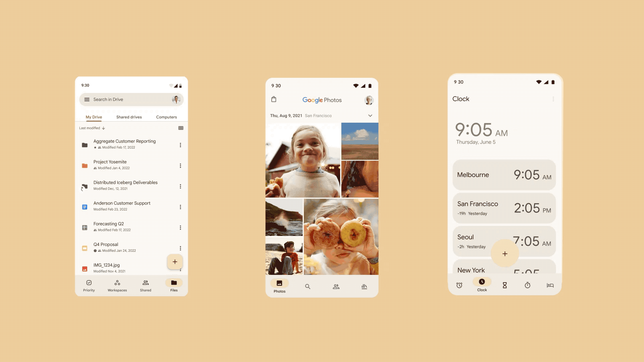644x362 pixels.
Task: Open Priority tab in Google Drive
Action: (89, 285)
